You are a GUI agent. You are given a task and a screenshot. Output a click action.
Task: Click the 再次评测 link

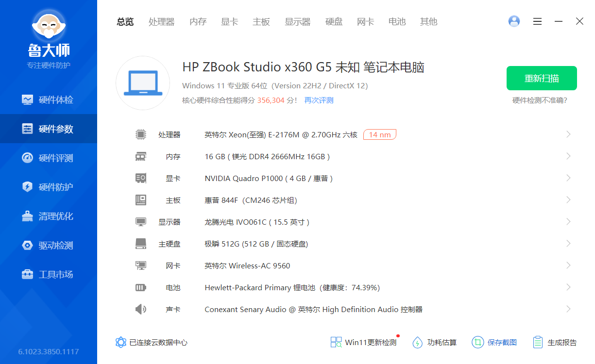(x=319, y=100)
